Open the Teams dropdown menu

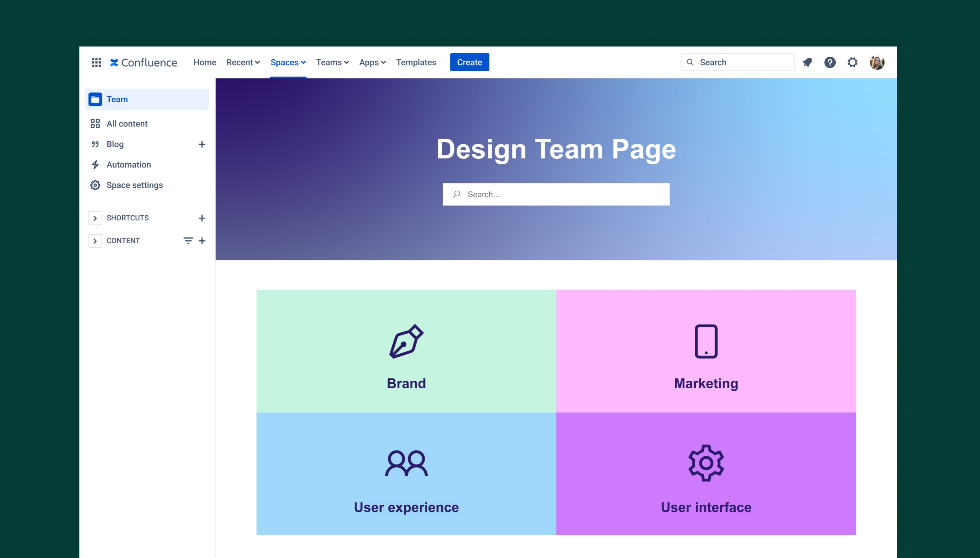click(332, 62)
